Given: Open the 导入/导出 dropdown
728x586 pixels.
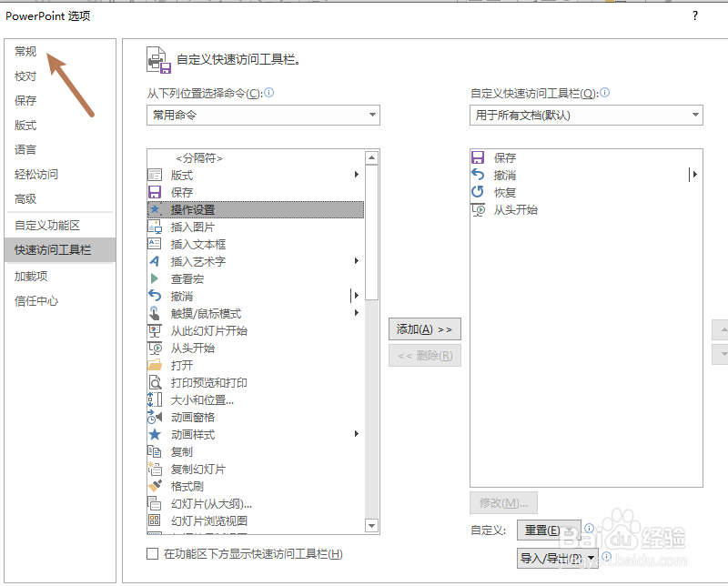Looking at the screenshot, I should (558, 558).
